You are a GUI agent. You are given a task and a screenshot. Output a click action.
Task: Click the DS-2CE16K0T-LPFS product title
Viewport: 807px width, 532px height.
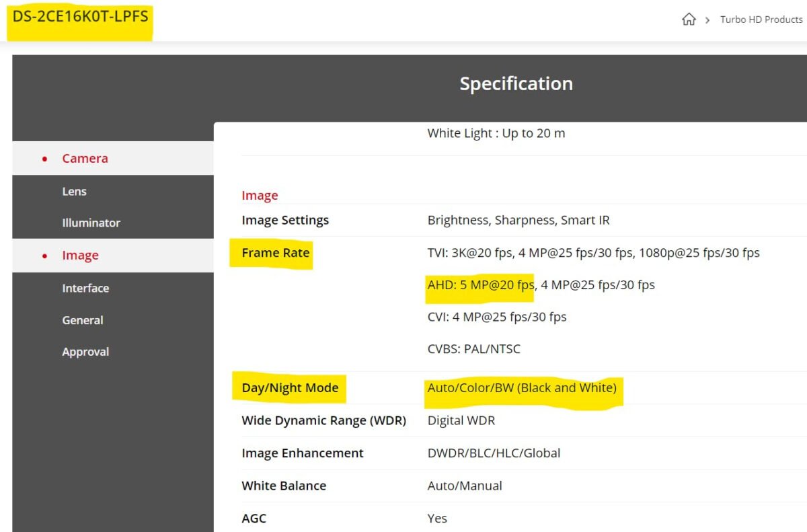click(x=81, y=17)
